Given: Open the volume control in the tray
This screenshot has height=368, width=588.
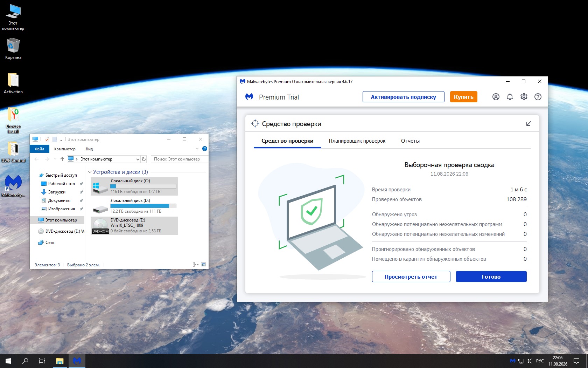Looking at the screenshot, I should [x=529, y=361].
